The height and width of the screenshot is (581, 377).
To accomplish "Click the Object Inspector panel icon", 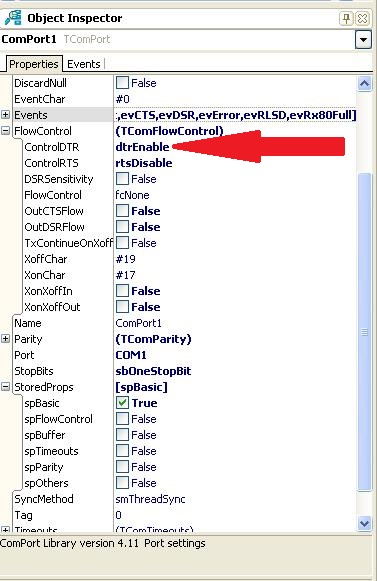I will (13, 19).
